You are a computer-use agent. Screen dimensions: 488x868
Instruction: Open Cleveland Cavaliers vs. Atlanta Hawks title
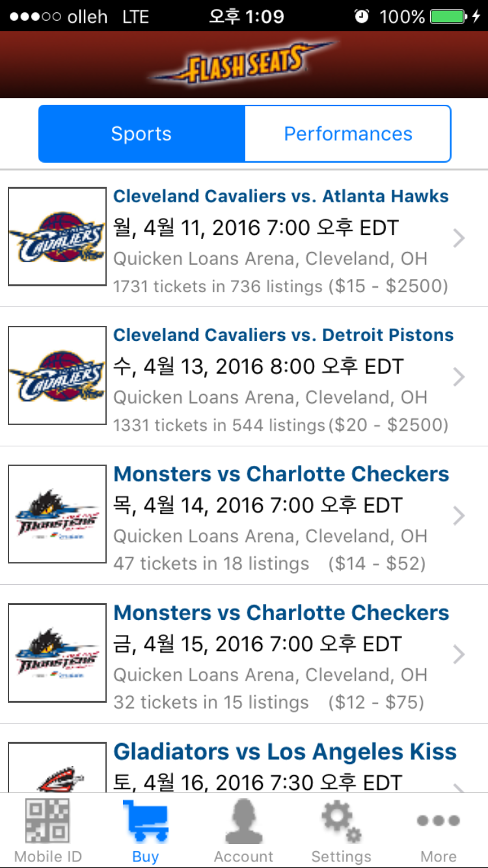click(281, 196)
